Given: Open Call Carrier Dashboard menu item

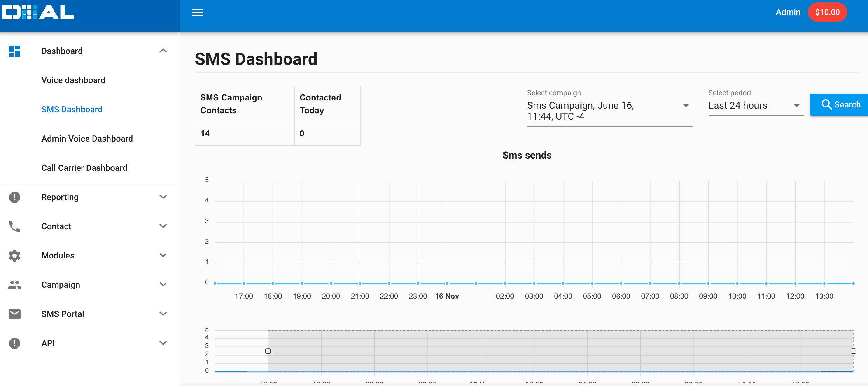Looking at the screenshot, I should (84, 168).
